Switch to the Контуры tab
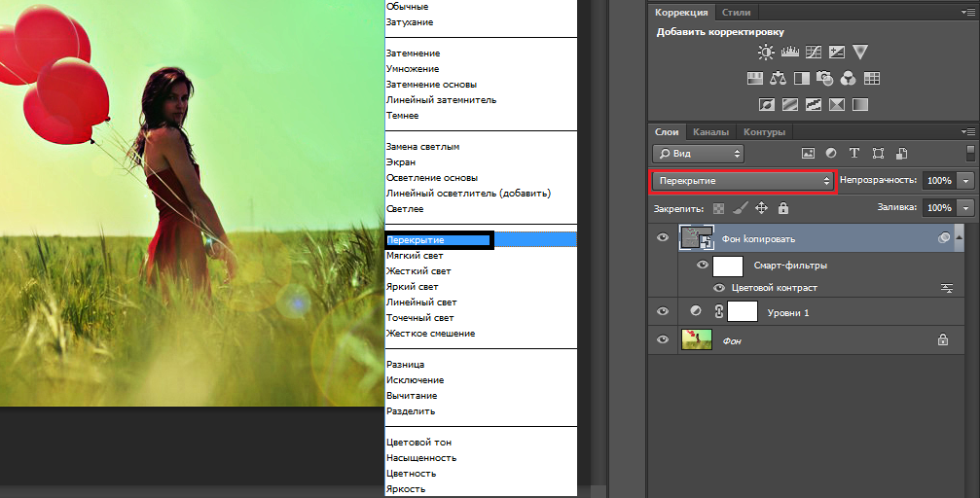980x498 pixels. point(764,132)
